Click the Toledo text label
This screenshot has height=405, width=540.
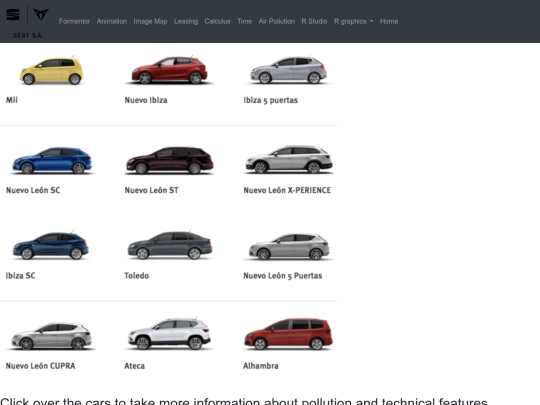coord(137,276)
